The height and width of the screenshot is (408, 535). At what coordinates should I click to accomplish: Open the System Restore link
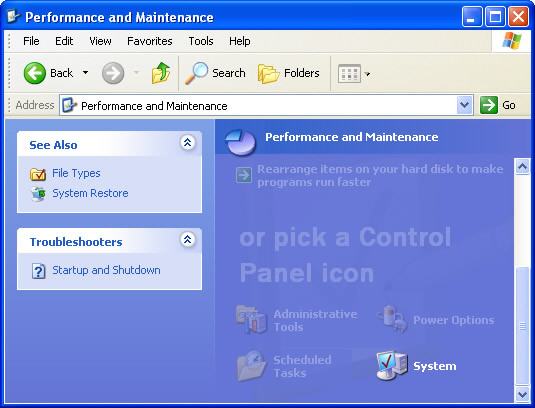point(90,193)
